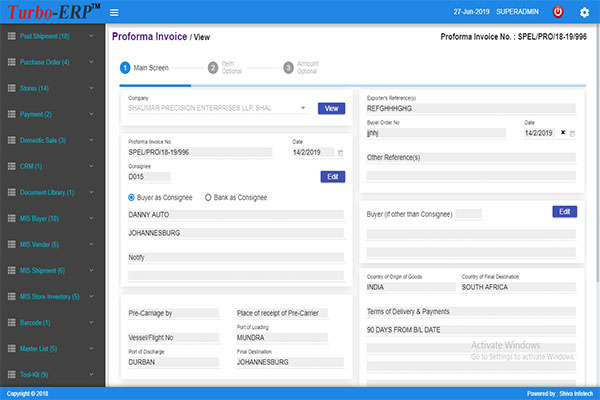
Task: Click Proforma Invoice No field
Action: tap(200, 152)
